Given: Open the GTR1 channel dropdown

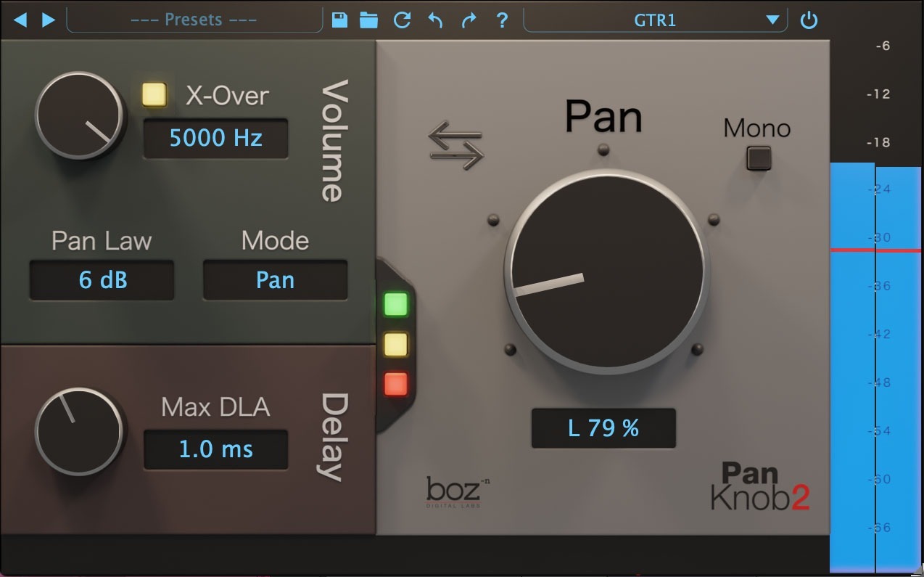Looking at the screenshot, I should 655,20.
